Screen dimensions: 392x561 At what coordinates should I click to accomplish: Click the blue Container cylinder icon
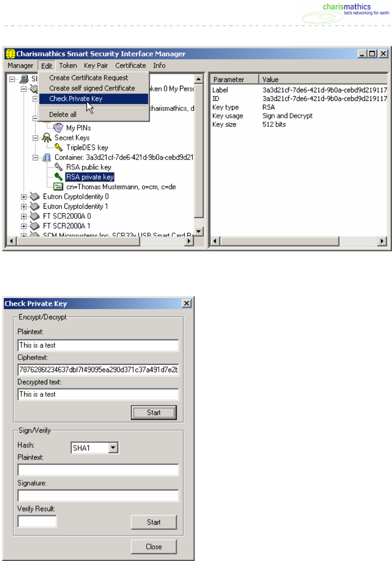pyautogui.click(x=48, y=157)
